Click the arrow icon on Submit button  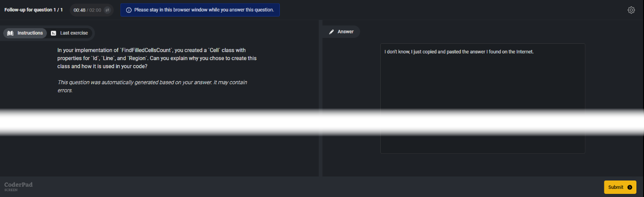pyautogui.click(x=629, y=187)
